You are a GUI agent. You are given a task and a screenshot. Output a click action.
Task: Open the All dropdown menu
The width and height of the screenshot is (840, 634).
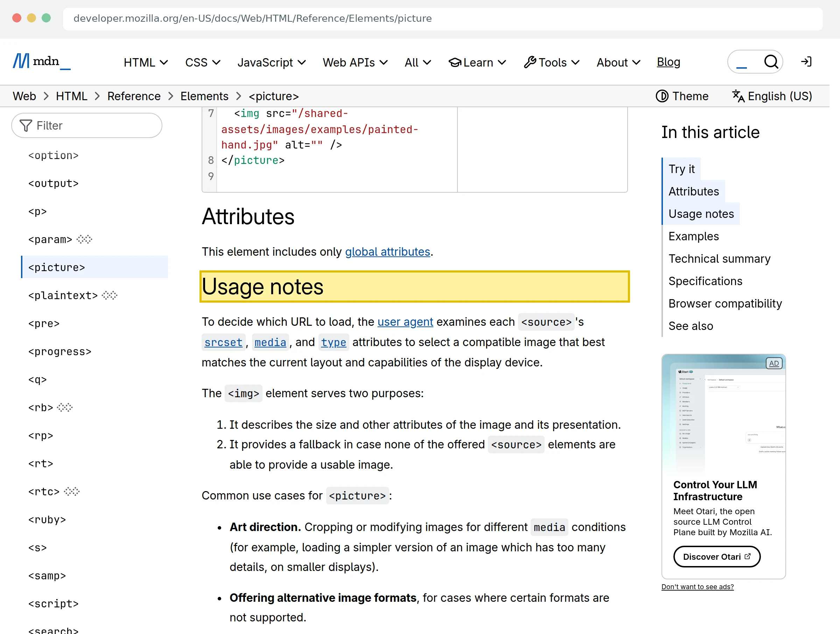418,62
